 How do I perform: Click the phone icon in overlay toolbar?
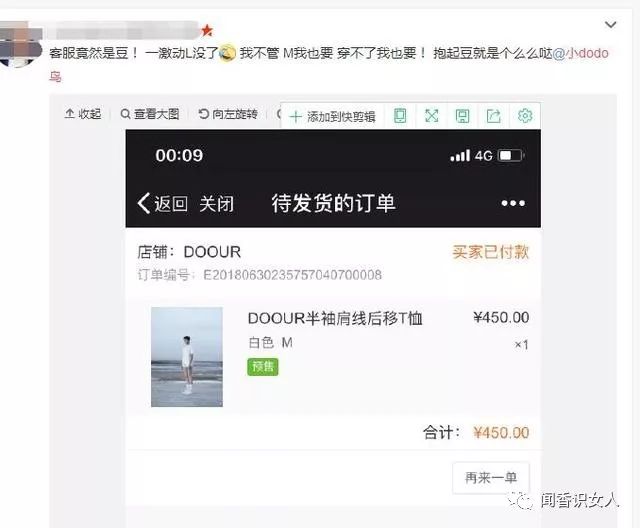(x=400, y=116)
